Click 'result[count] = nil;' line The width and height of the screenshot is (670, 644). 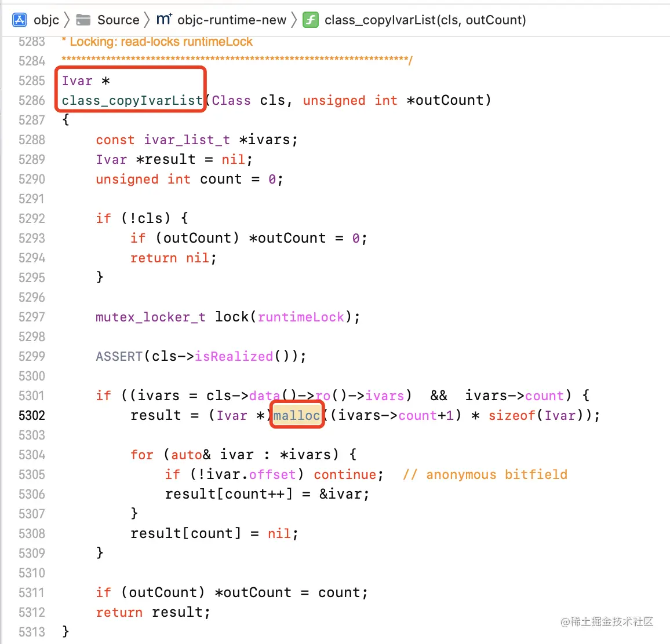click(214, 533)
